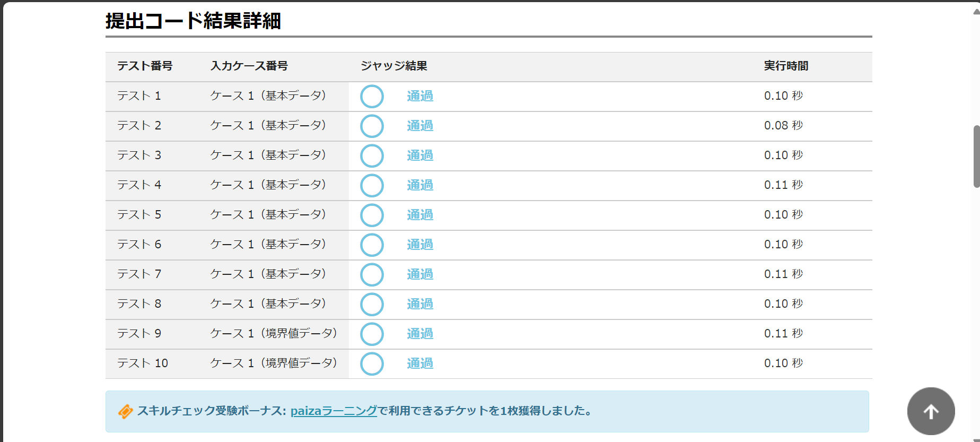The image size is (980, 442).
Task: Click the vertical page scrollbar thumb
Action: 976,157
